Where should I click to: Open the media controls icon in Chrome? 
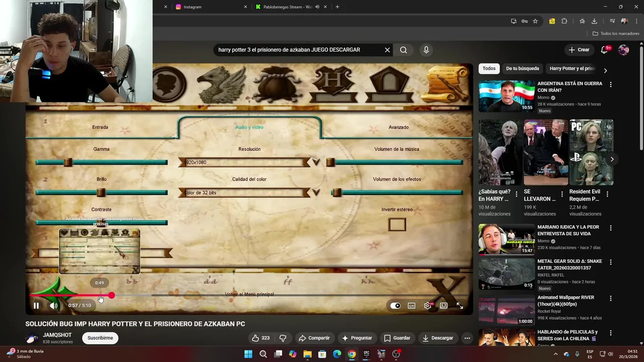(612, 21)
